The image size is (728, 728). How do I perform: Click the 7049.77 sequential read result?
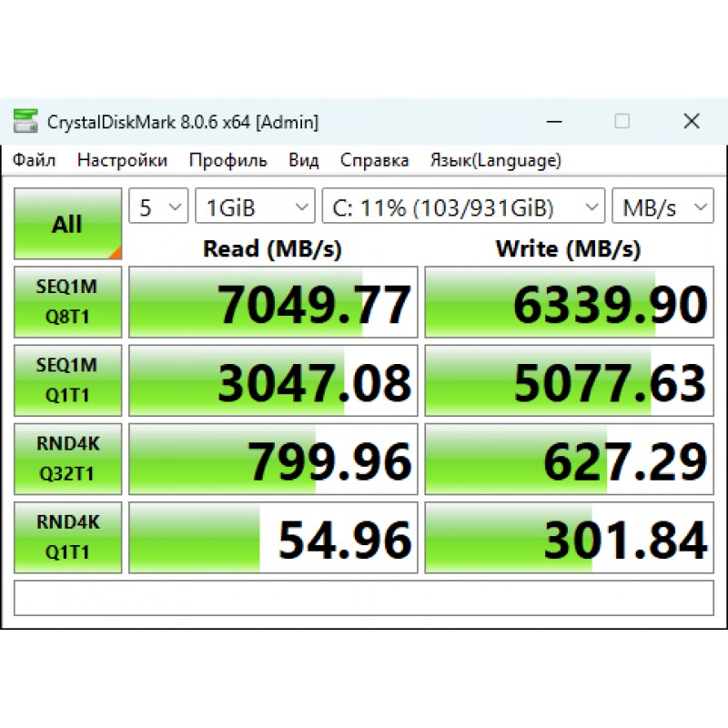click(274, 303)
